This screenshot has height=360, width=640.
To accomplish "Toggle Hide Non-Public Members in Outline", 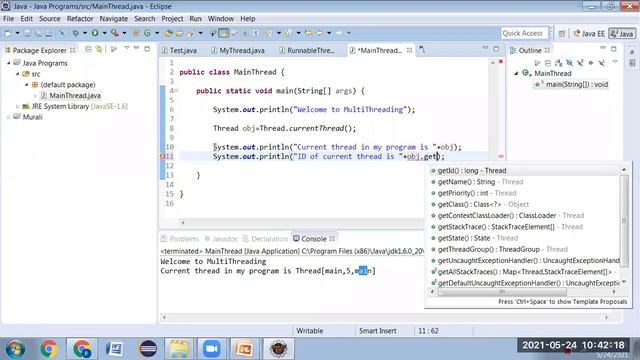I will click(x=591, y=63).
